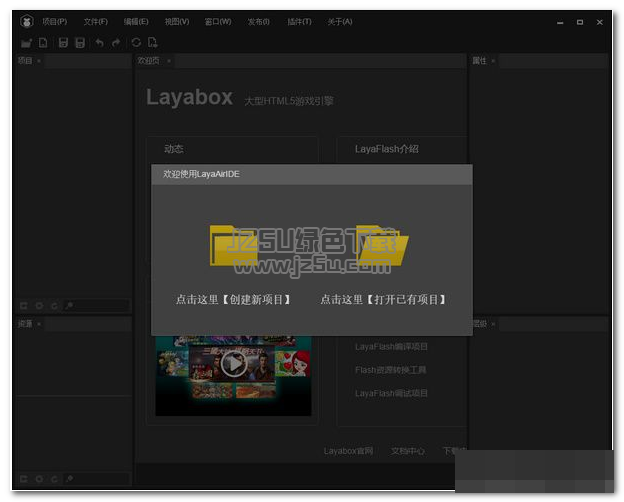Click the circle icon in 项目 panel bottom toolbar

(39, 306)
